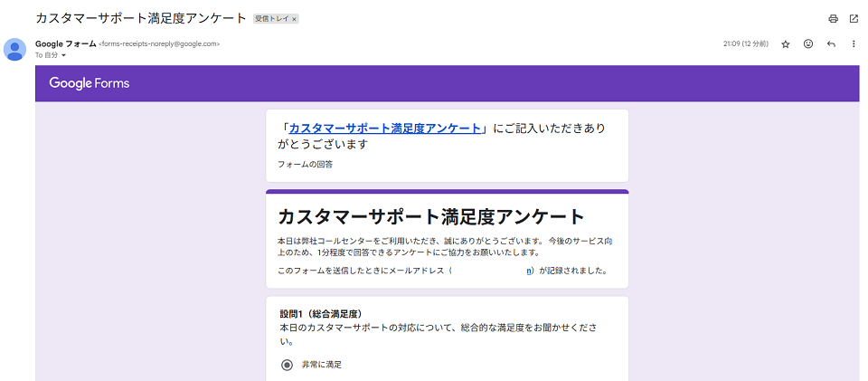Print this email message
This screenshot has width=868, height=381.
pyautogui.click(x=833, y=18)
